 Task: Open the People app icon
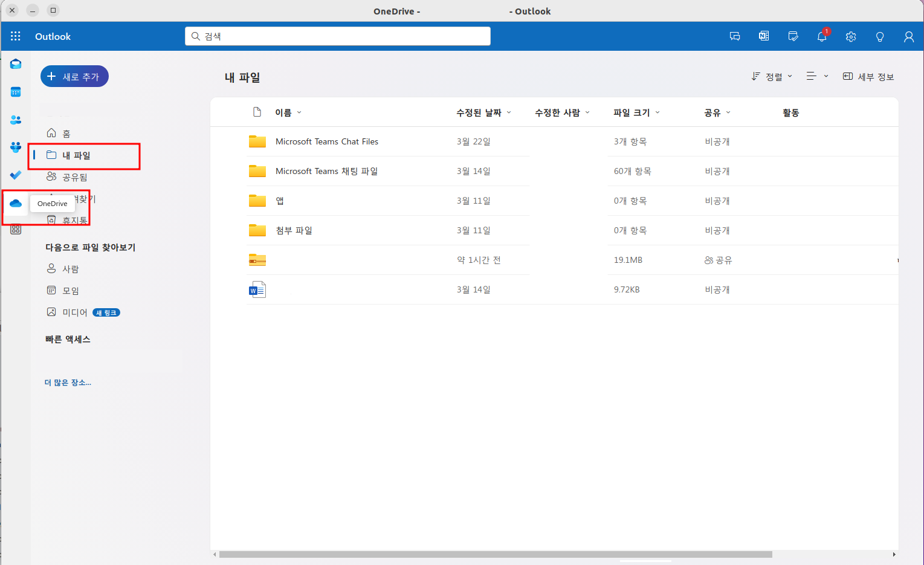[x=16, y=120]
